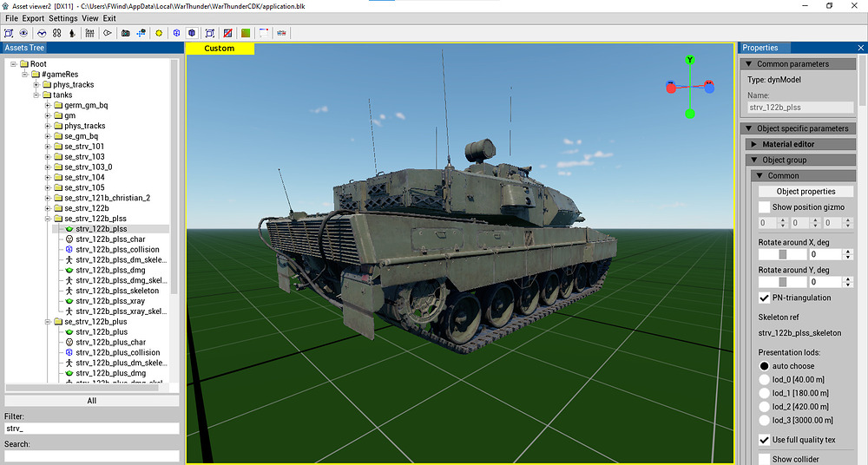Select lod_0 [40.00 m] radio button
Screen dimensions: 868x465
tap(764, 380)
